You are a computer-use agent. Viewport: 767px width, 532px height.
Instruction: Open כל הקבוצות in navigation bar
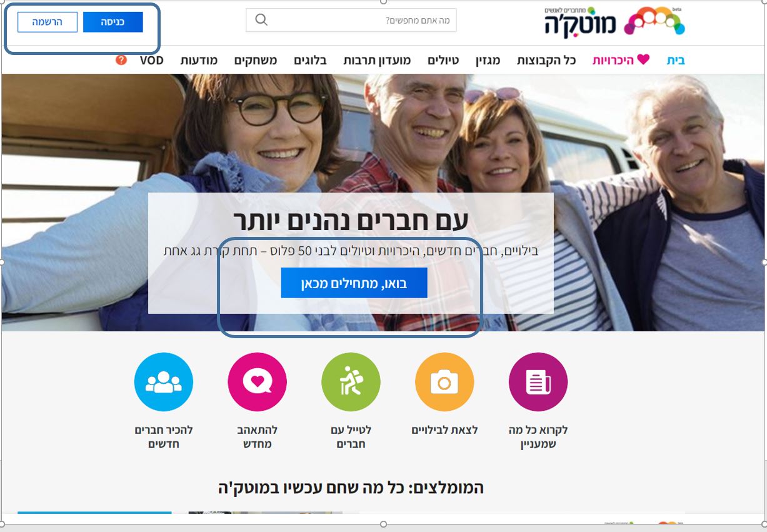[546, 61]
